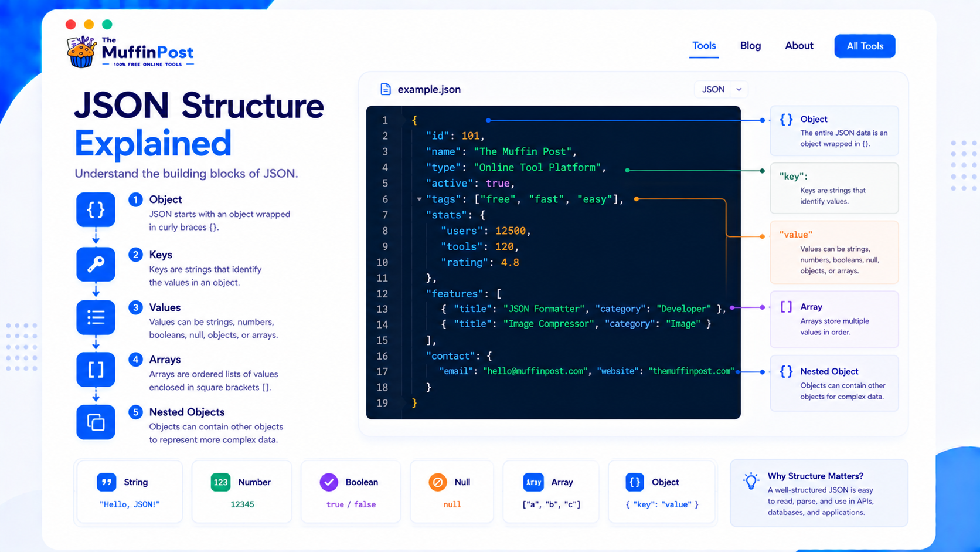Click the All Tools button
This screenshot has height=552, width=980.
point(865,46)
